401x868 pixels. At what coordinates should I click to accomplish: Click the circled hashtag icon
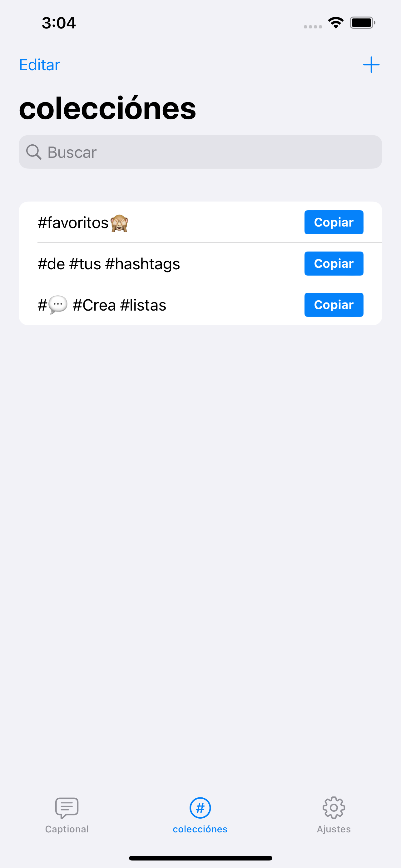[200, 808]
